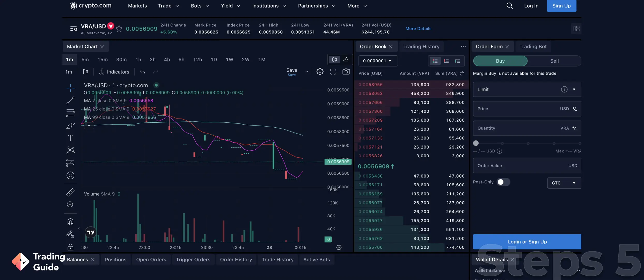Toggle the Post-Only switch
The image size is (644, 280).
coord(503,182)
